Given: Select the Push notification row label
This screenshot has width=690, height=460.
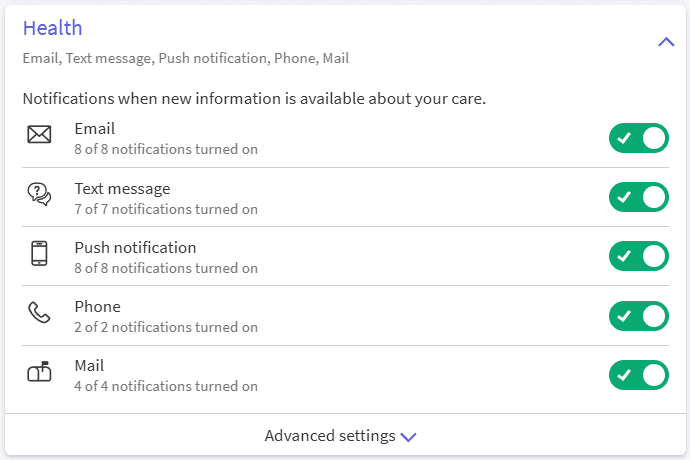Looking at the screenshot, I should pos(135,247).
